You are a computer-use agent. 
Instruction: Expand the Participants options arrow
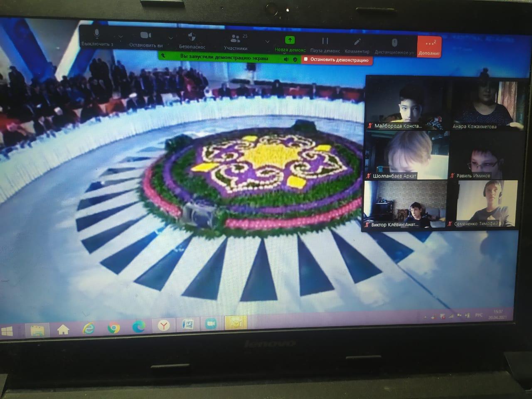[267, 42]
